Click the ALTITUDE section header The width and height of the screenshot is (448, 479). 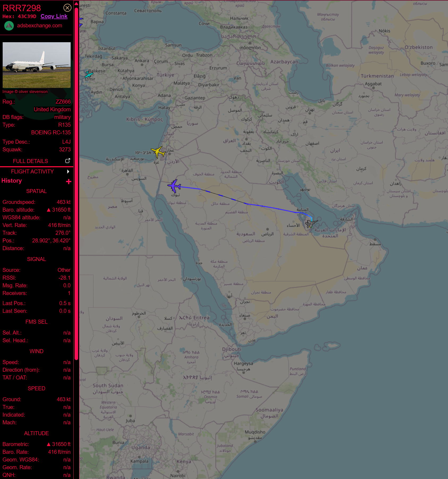point(36,433)
